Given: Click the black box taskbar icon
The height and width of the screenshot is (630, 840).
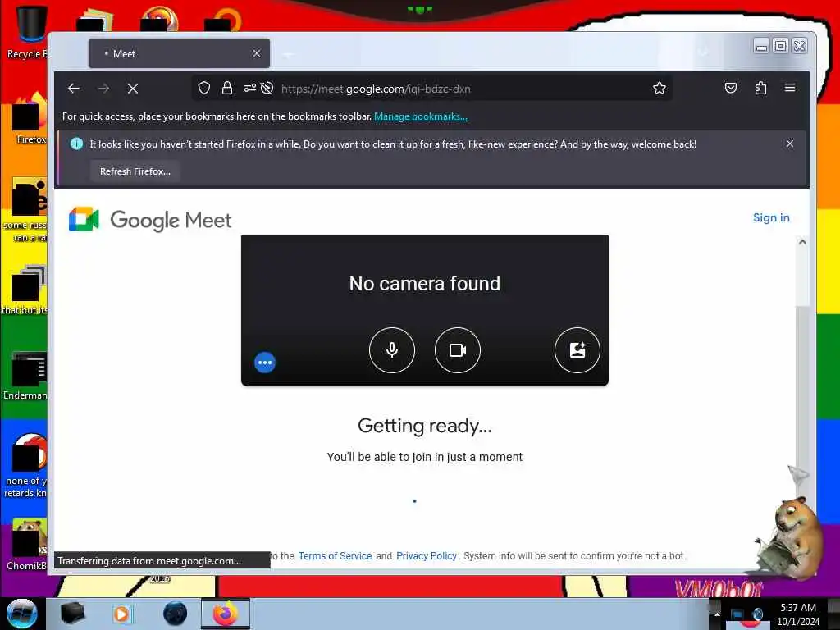Looking at the screenshot, I should pyautogui.click(x=72, y=614).
